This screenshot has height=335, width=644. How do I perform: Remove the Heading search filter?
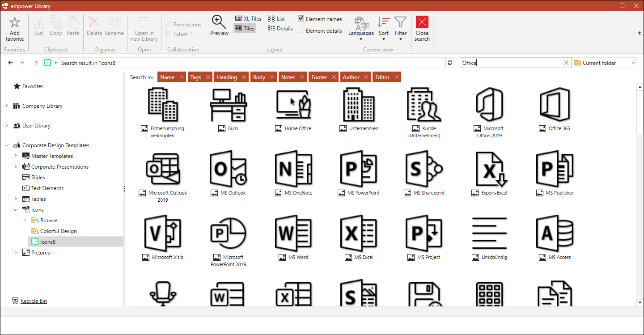tap(244, 77)
